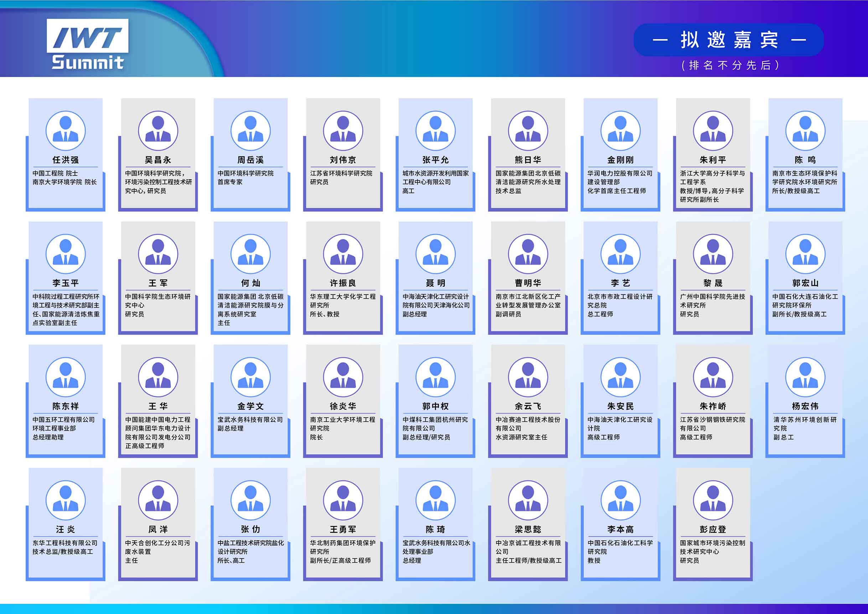
Task: Click avatar icon above 杨宏伟
Action: pos(805,377)
